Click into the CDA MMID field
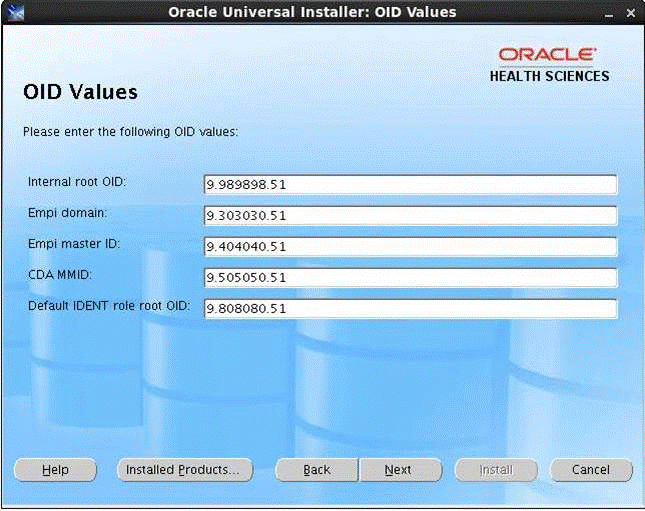645x511 pixels. click(x=411, y=278)
